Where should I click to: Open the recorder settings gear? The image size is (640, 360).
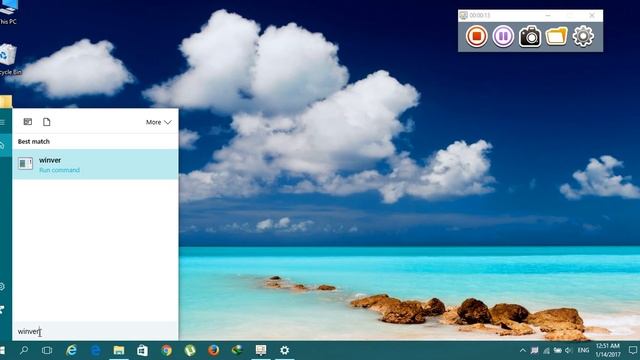tap(583, 36)
